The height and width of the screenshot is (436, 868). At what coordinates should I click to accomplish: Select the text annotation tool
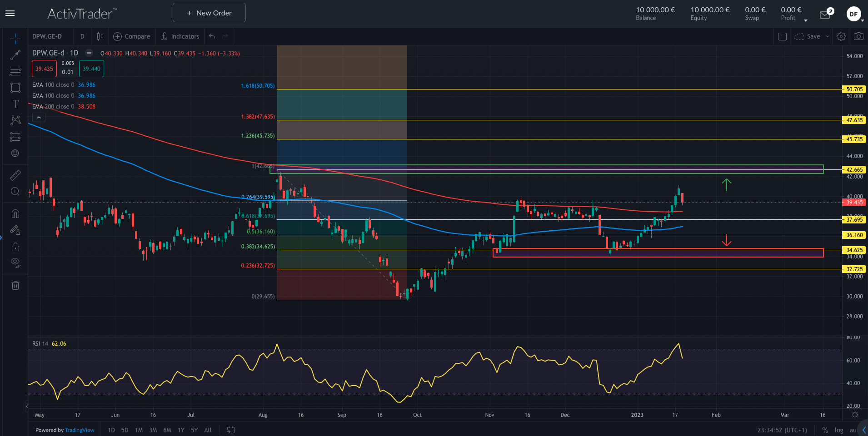click(x=15, y=104)
